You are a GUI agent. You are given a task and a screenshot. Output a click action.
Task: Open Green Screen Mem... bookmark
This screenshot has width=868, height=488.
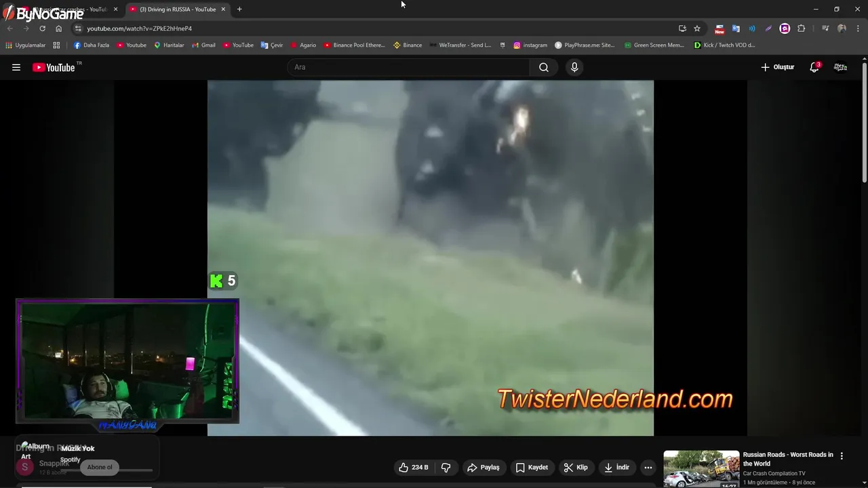[654, 45]
